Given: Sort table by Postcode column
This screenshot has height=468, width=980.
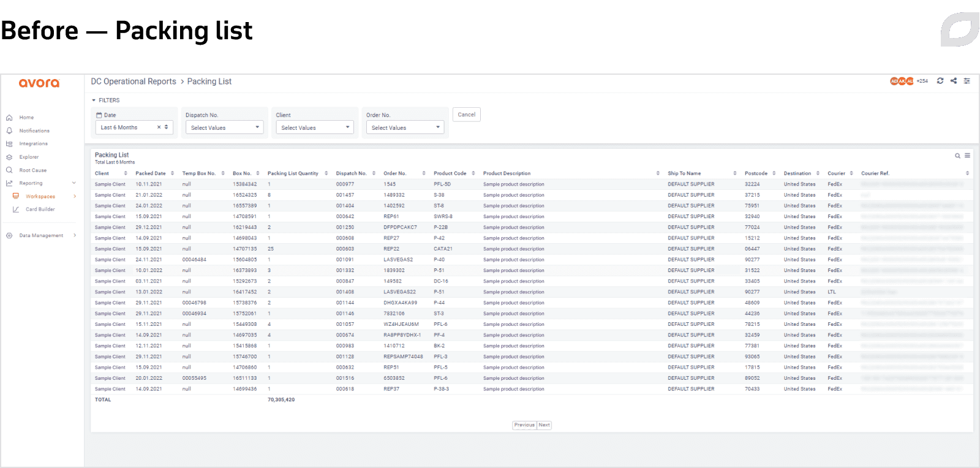Looking at the screenshot, I should (x=774, y=173).
